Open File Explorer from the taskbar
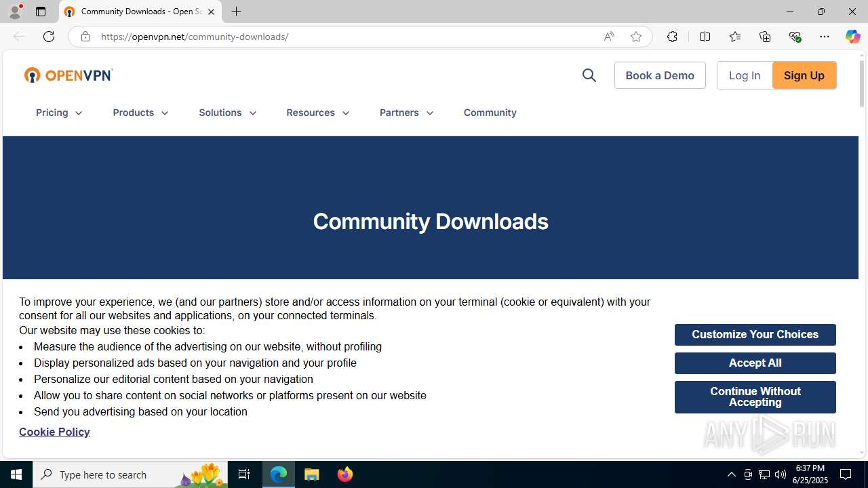 [312, 474]
